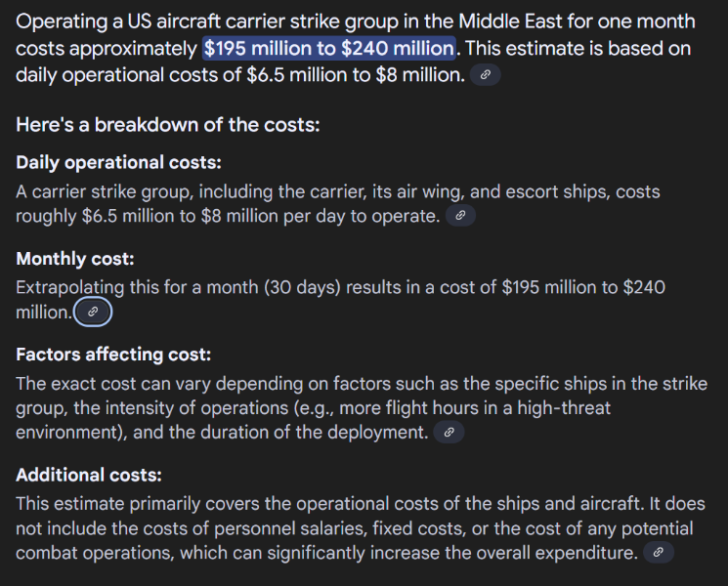Open the citation link after 'overall expenditure'
The height and width of the screenshot is (586, 728).
[659, 552]
